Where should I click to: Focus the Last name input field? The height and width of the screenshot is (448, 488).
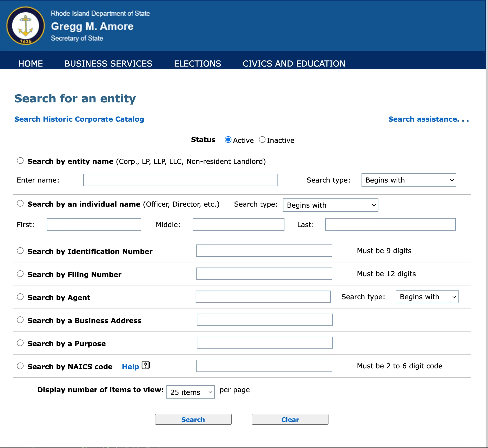coord(390,225)
